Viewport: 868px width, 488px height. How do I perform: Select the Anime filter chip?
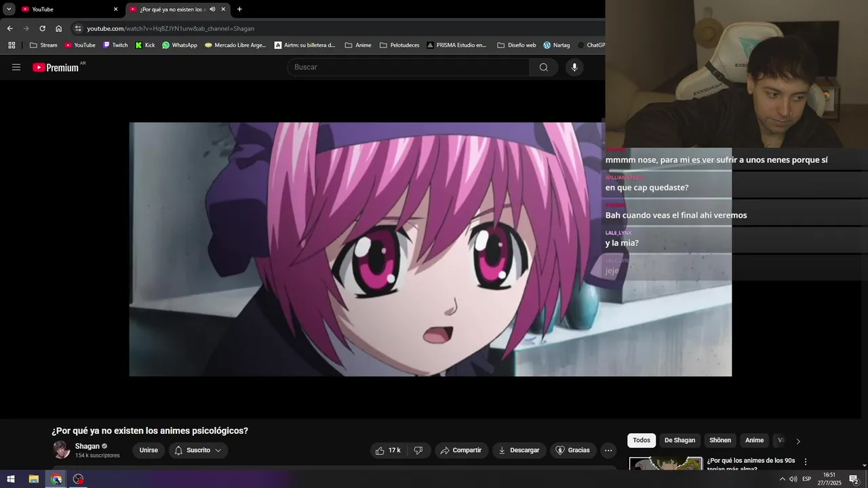pos(754,441)
